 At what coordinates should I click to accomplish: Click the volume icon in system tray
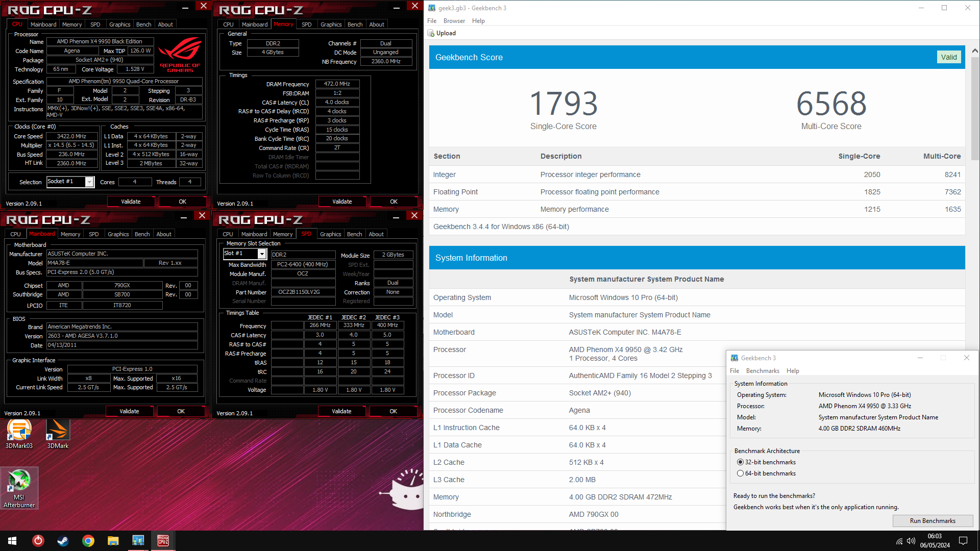click(x=911, y=541)
